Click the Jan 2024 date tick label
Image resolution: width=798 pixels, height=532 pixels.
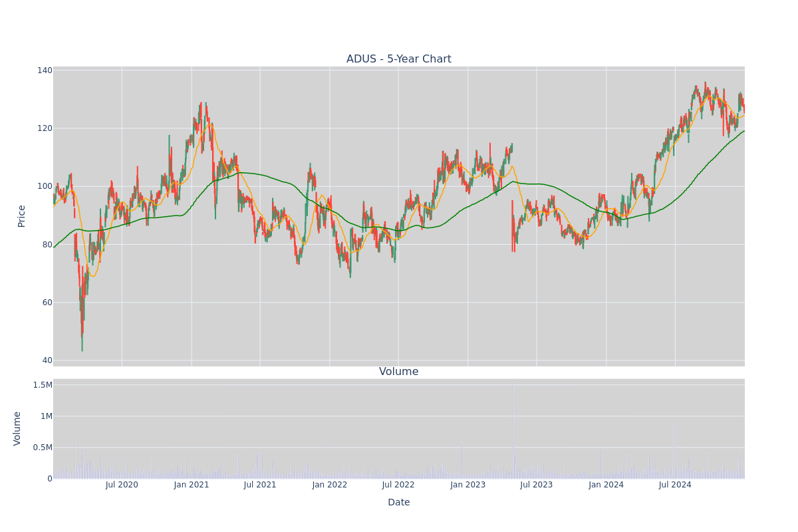coord(606,485)
